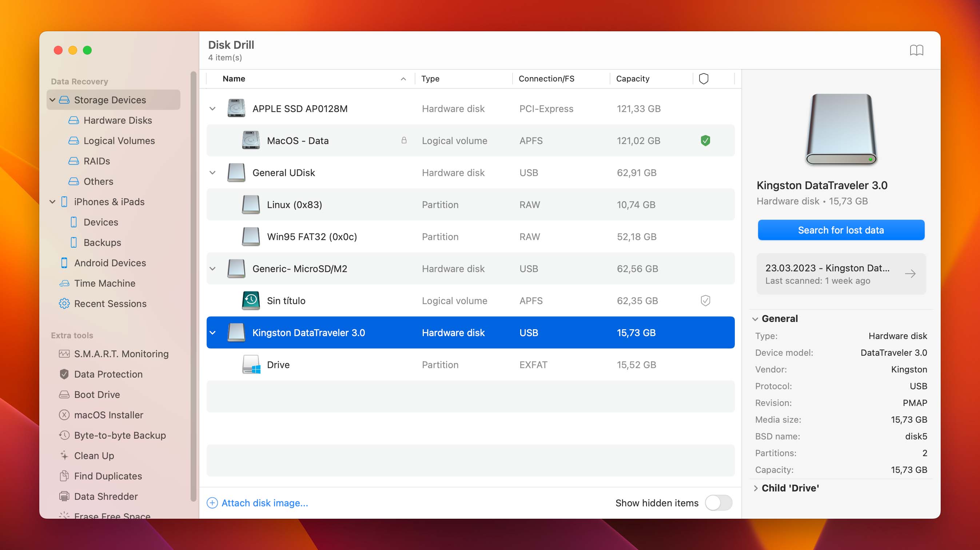Click the PMAP revision value
Image resolution: width=980 pixels, height=550 pixels.
coord(915,403)
